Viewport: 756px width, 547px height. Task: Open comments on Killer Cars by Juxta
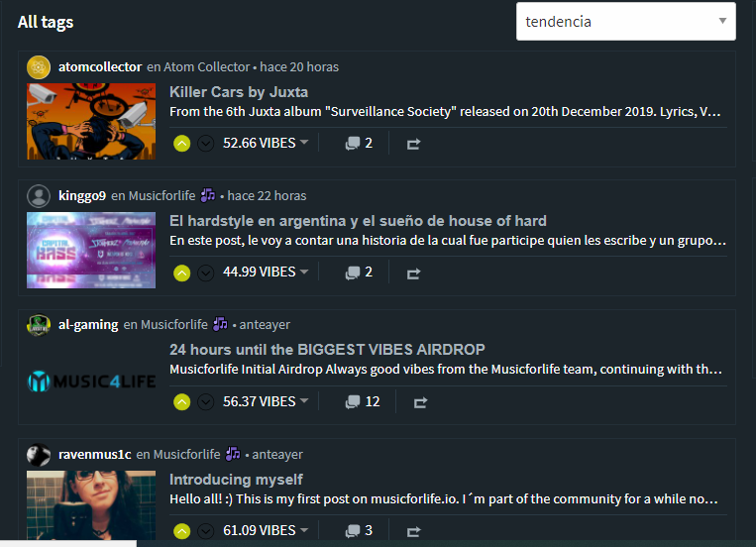coord(359,144)
